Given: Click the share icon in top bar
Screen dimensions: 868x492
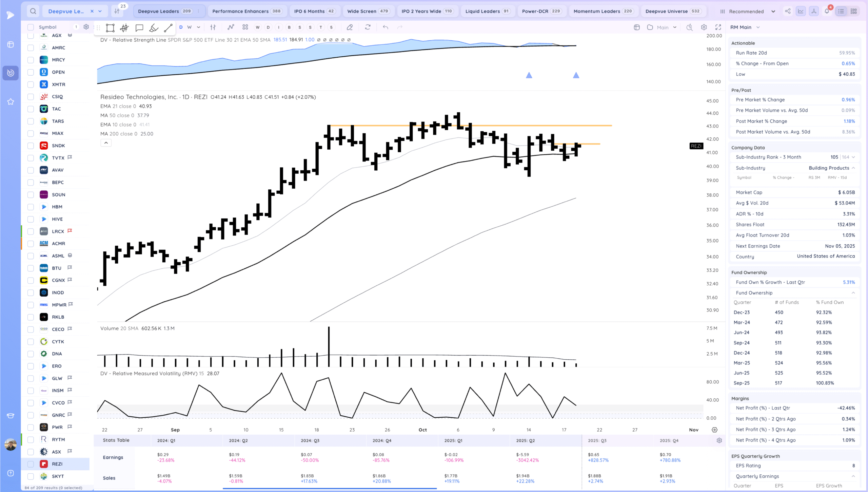Looking at the screenshot, I should click(x=788, y=11).
